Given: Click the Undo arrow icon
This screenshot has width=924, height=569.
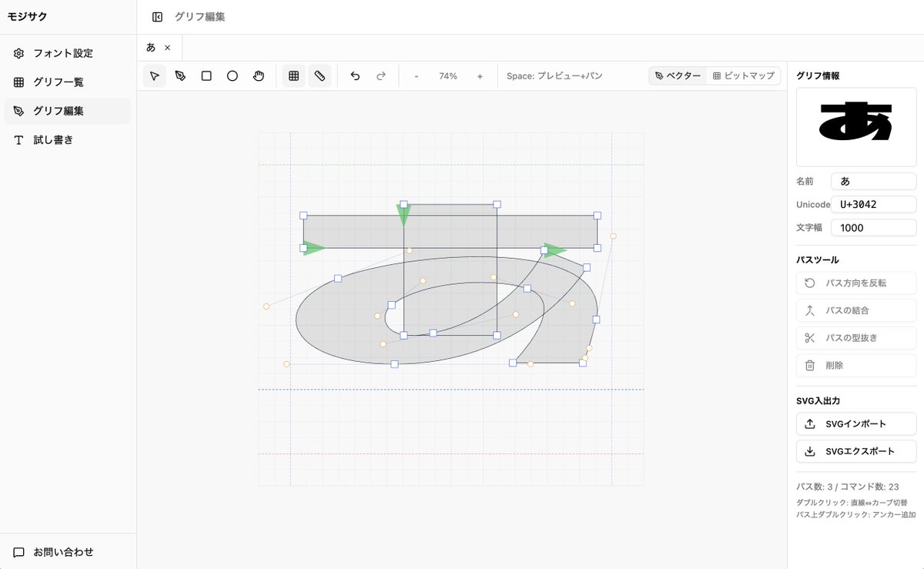Looking at the screenshot, I should tap(354, 75).
